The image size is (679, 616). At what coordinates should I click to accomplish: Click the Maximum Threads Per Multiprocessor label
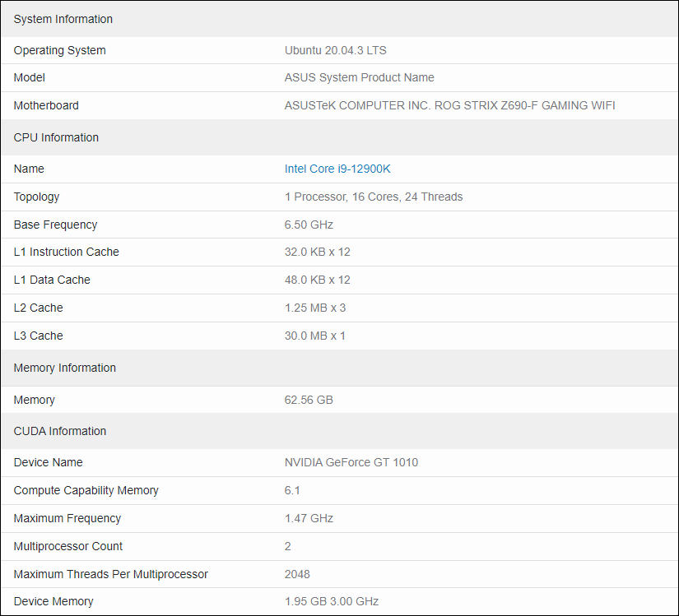[x=111, y=574]
